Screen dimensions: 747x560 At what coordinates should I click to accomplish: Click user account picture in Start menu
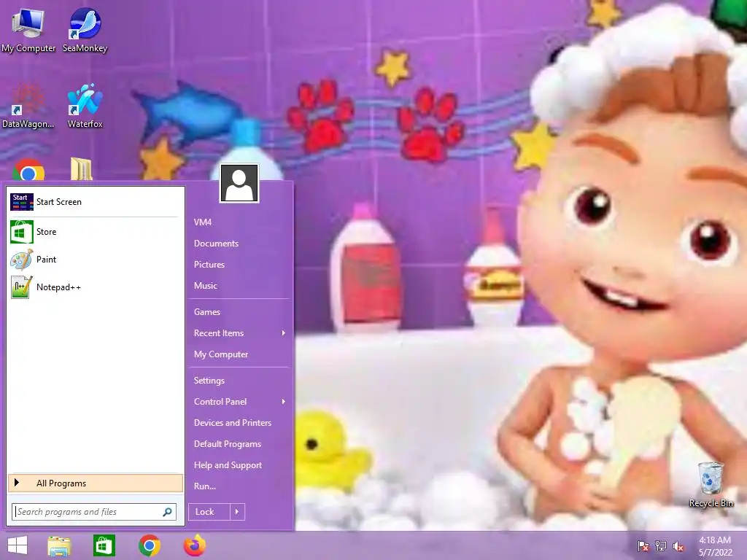(239, 183)
